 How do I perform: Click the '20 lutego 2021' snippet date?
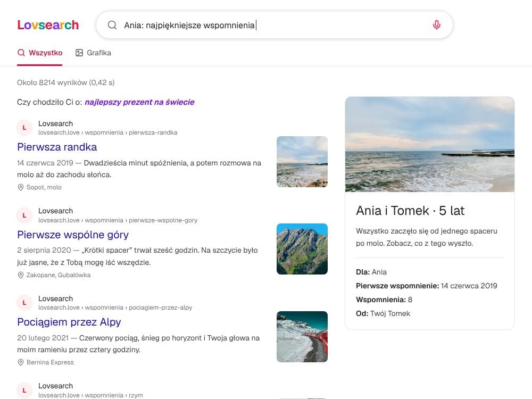pyautogui.click(x=43, y=338)
